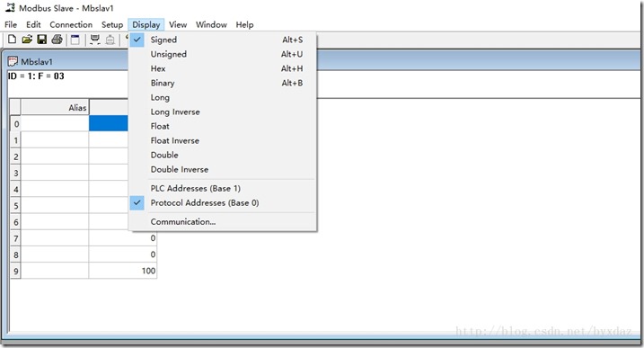The width and height of the screenshot is (644, 348).
Task: Open the Setup menu
Action: tap(112, 24)
